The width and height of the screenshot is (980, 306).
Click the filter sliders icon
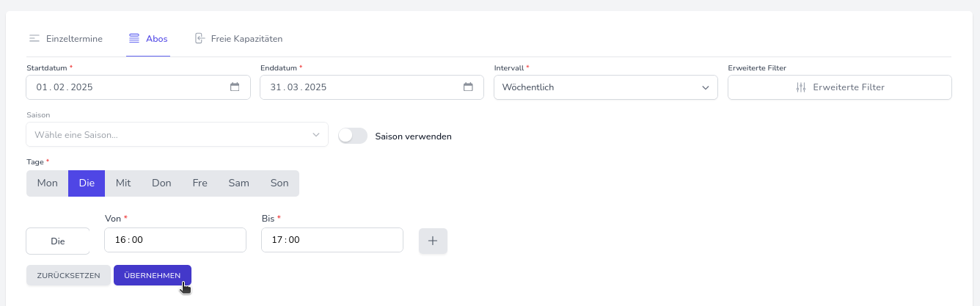[x=800, y=87]
